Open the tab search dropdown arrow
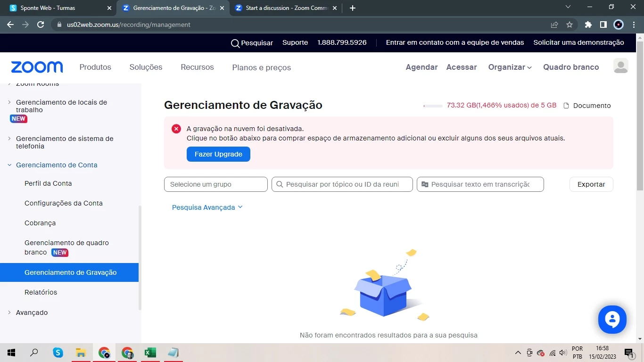The image size is (644, 362). pos(568,7)
